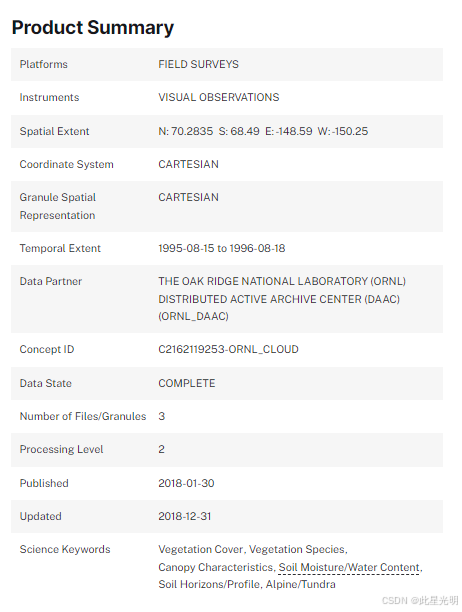Click the Processing Level row label
The width and height of the screenshot is (462, 612).
[x=61, y=449]
